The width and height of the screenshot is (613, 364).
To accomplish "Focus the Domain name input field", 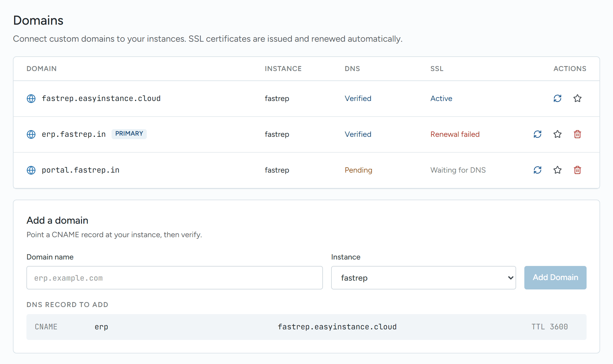I will (174, 278).
